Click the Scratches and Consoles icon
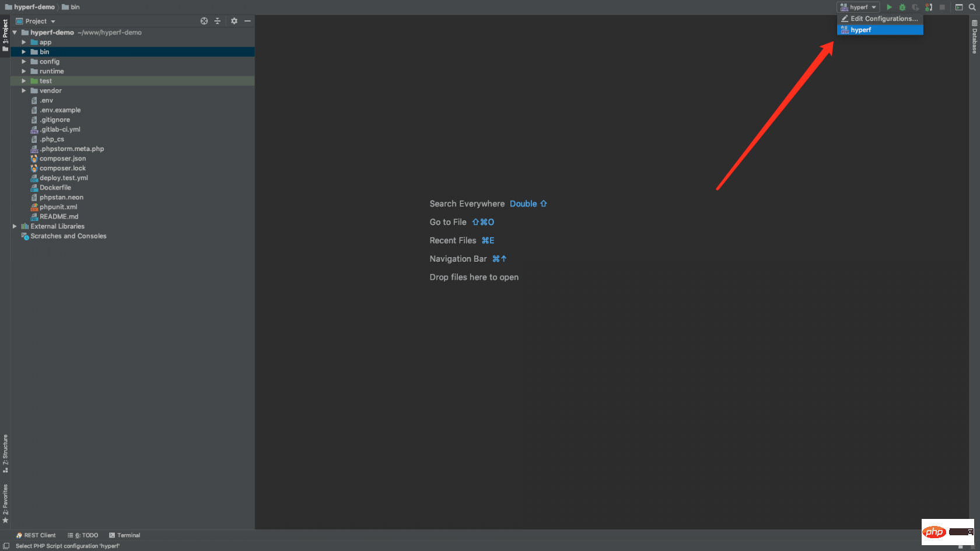Image resolution: width=980 pixels, height=551 pixels. click(x=25, y=236)
